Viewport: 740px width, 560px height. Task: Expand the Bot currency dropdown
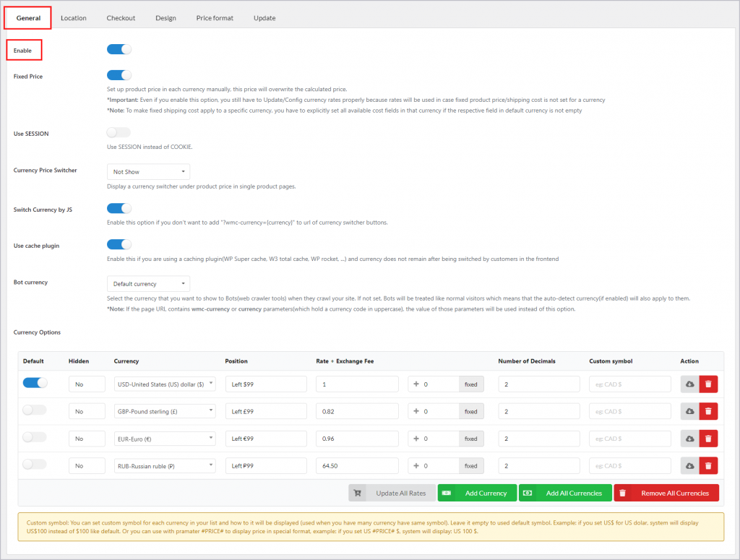148,284
